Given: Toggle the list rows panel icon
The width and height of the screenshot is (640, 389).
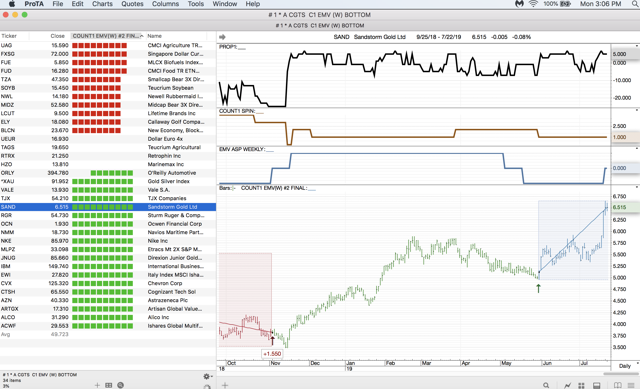Looking at the screenshot, I should click(631, 385).
